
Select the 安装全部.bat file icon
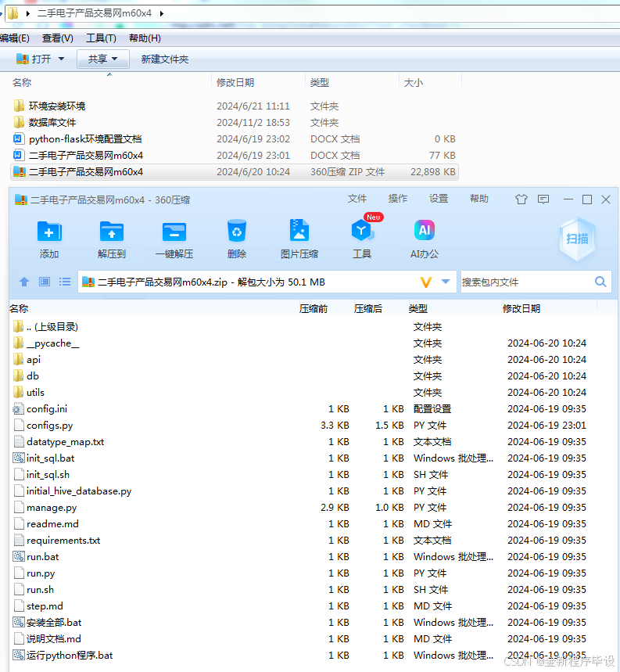[x=19, y=622]
